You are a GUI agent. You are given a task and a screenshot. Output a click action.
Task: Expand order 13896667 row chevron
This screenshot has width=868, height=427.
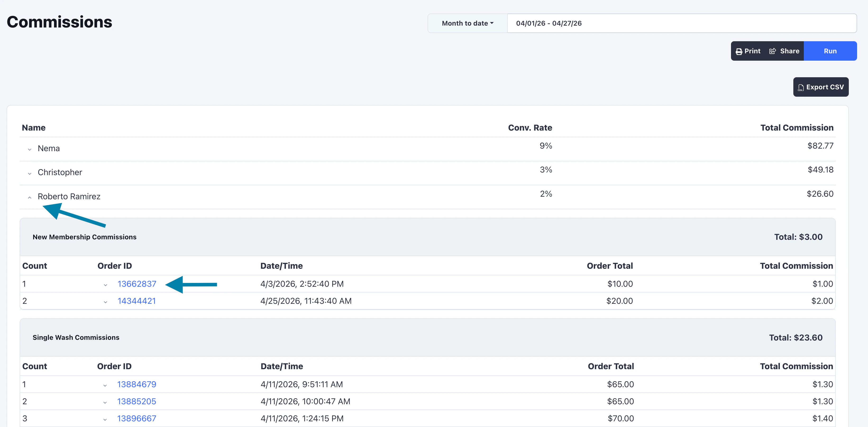105,419
